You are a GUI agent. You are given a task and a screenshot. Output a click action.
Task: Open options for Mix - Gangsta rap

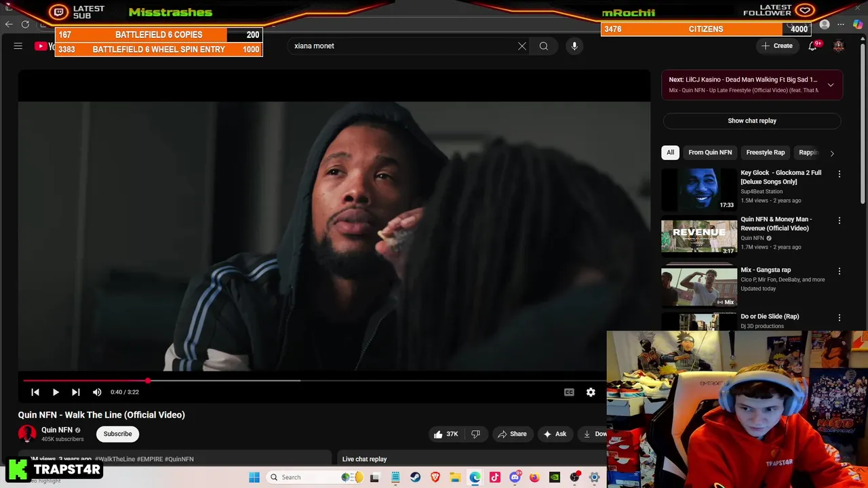click(840, 271)
